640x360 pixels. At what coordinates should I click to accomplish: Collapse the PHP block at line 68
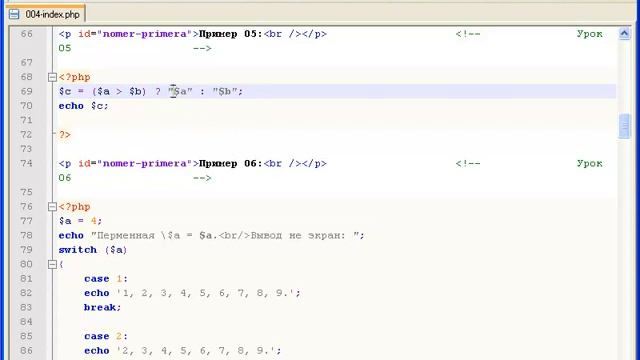tap(52, 77)
